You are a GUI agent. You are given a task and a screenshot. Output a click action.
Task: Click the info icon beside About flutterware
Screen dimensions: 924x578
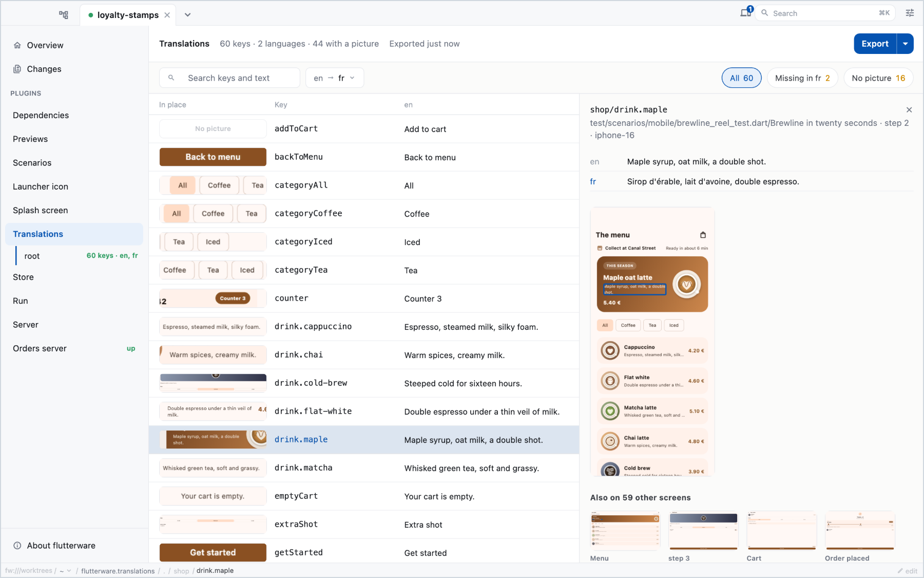(x=17, y=546)
